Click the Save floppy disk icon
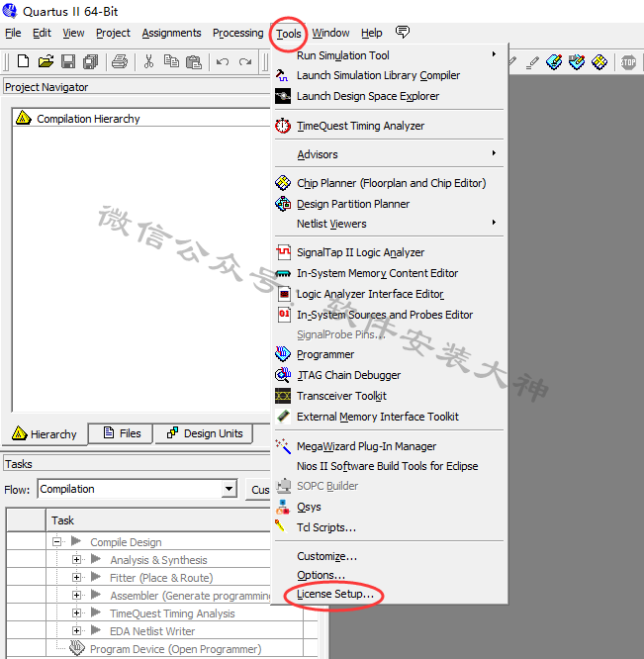 pos(68,61)
